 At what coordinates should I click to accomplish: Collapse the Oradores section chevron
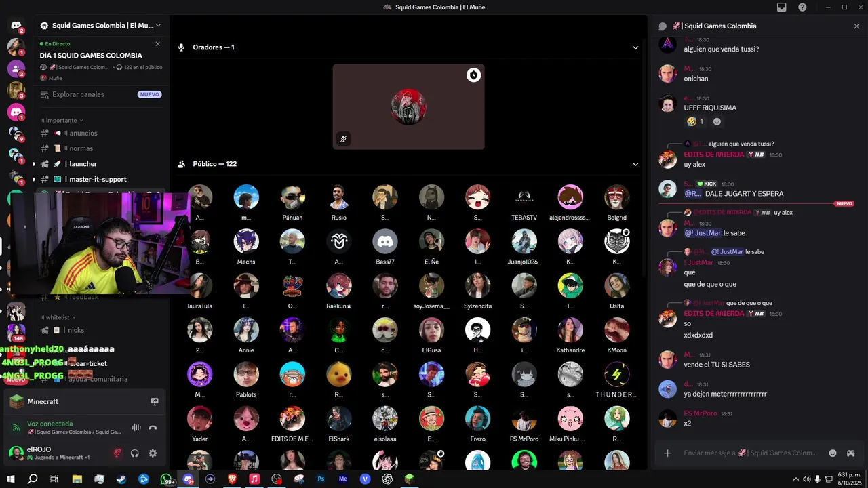[635, 47]
